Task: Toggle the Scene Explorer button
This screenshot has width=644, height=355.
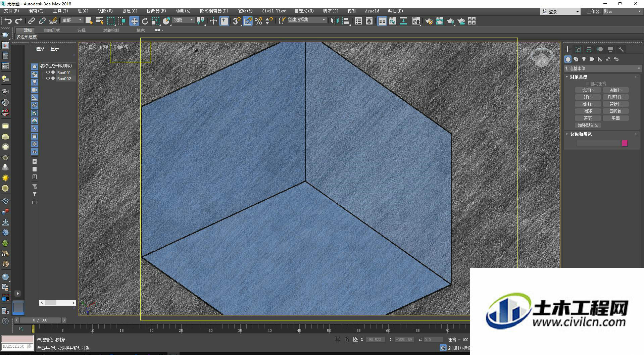Action: (358, 21)
